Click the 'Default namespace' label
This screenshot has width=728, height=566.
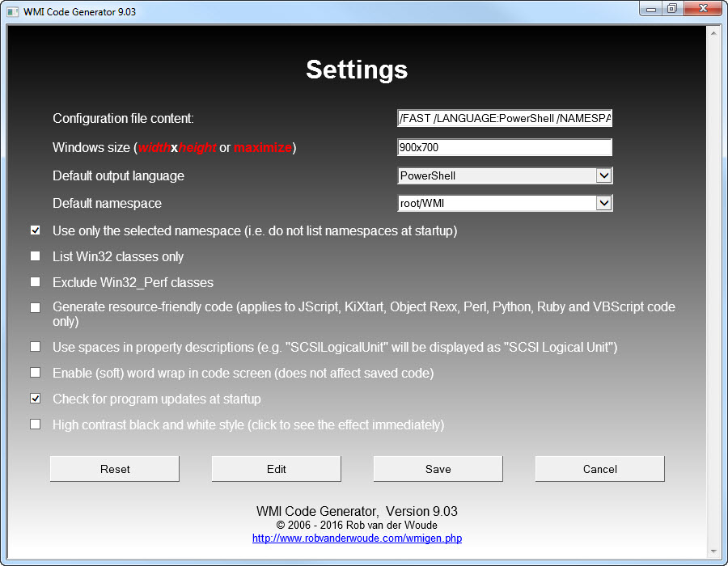pos(108,203)
